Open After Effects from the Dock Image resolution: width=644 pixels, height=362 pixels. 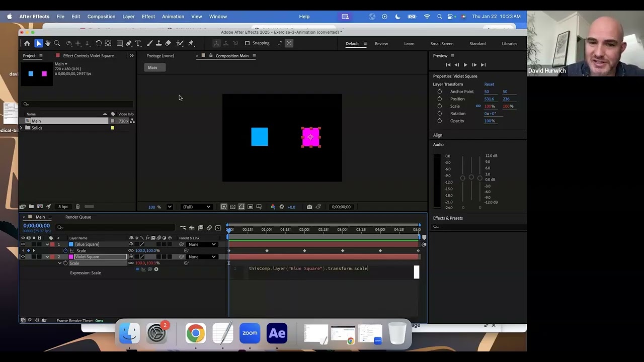tap(277, 333)
